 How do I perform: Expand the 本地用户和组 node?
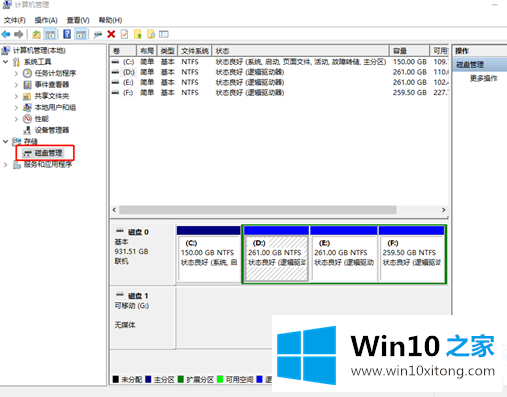(x=16, y=107)
